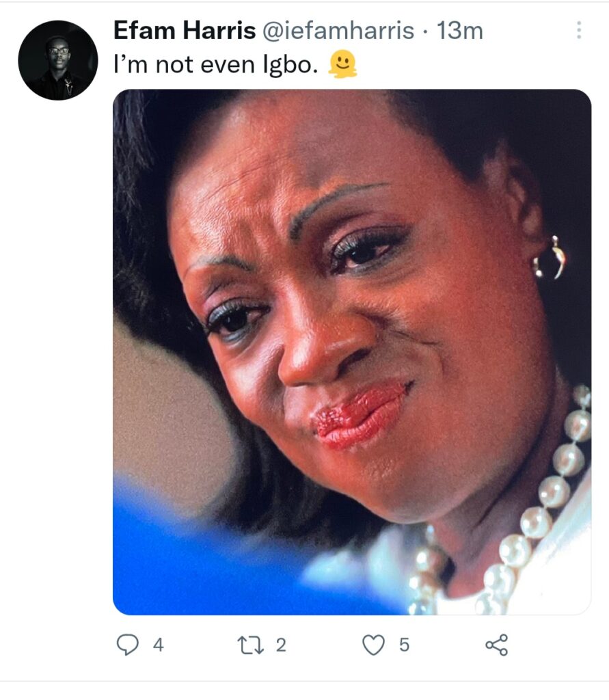The image size is (609, 700).
Task: Like the tweet with the heart icon
Action: [x=373, y=645]
